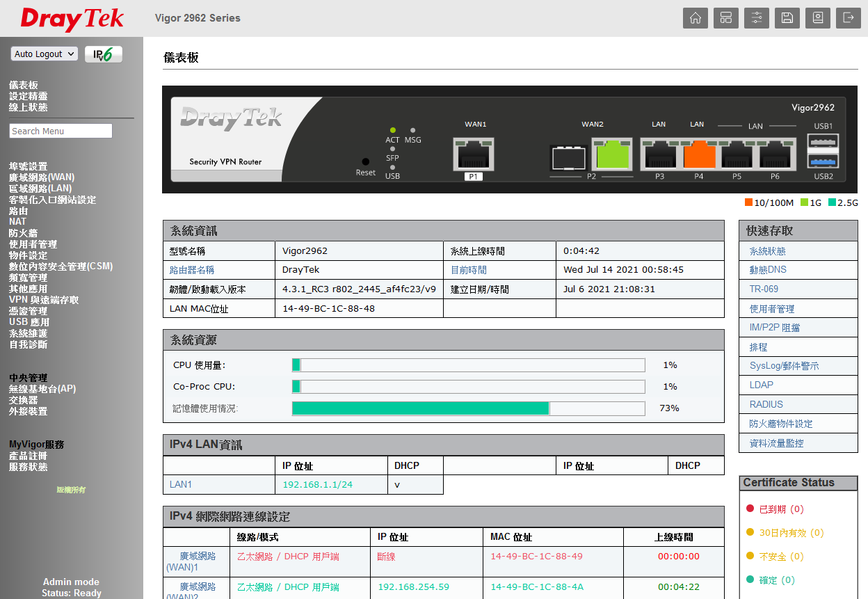
Task: Open 儀表板 in the sidebar menu
Action: (x=24, y=85)
